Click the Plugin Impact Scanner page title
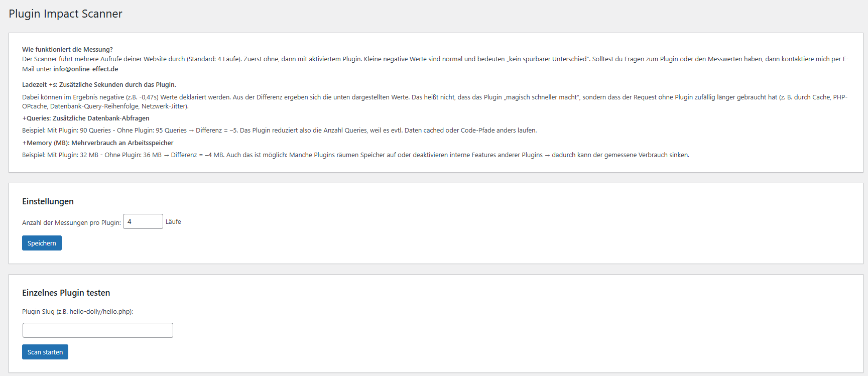 click(x=65, y=14)
